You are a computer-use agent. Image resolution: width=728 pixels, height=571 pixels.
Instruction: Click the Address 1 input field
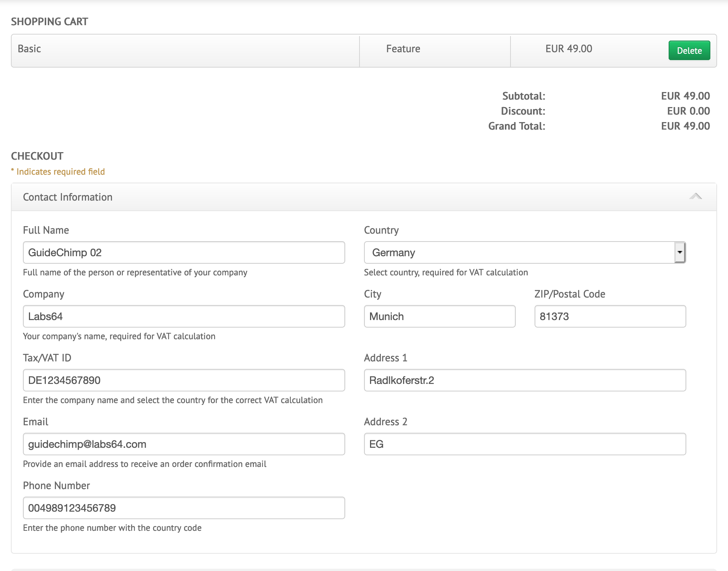(525, 380)
